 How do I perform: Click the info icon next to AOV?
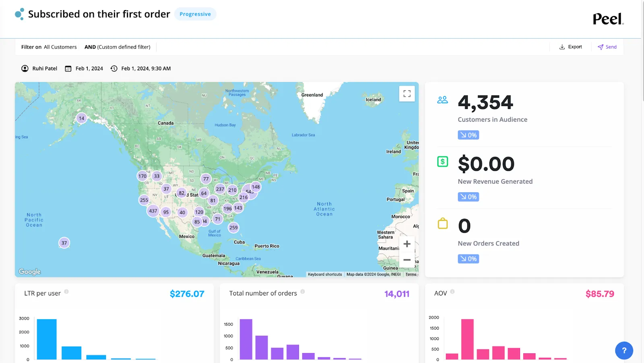point(452,292)
